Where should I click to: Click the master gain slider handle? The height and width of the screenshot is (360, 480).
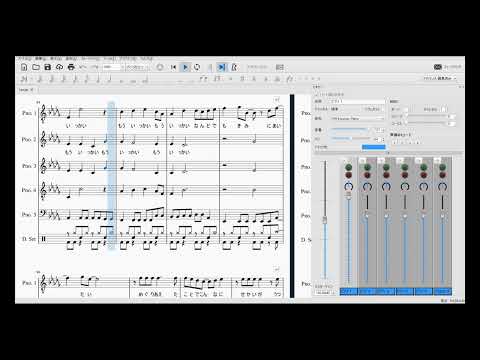(x=325, y=220)
